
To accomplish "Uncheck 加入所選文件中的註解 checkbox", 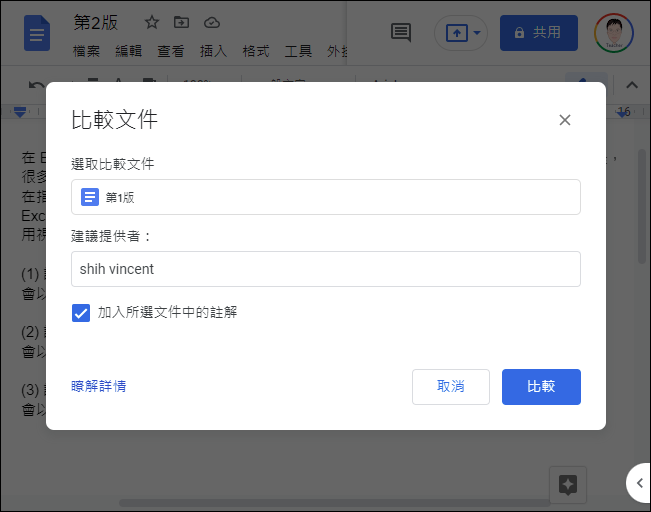I will tap(81, 313).
